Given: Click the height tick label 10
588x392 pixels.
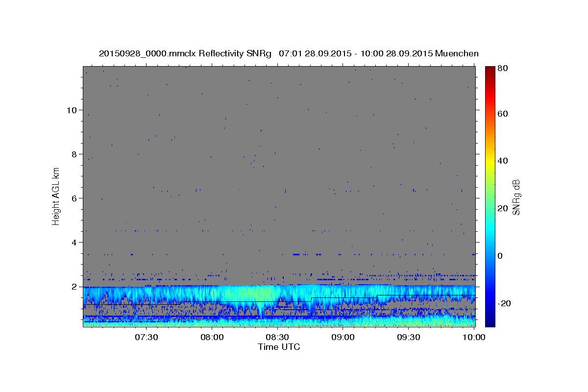Looking at the screenshot, I should click(72, 110).
